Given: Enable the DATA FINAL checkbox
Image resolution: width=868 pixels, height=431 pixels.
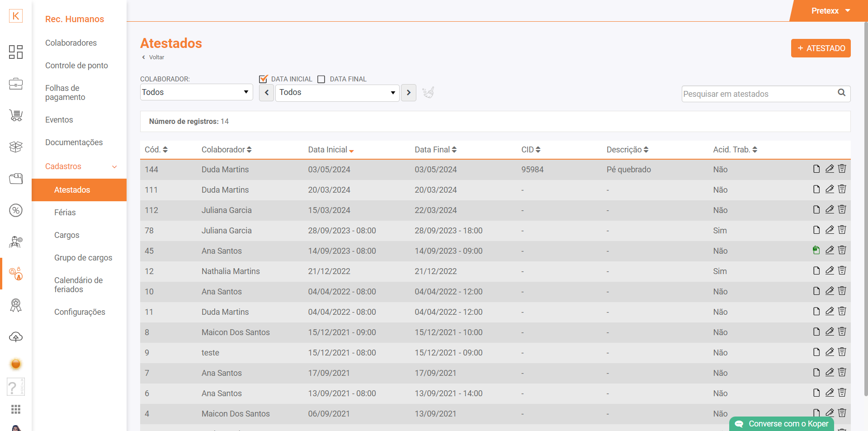Looking at the screenshot, I should pyautogui.click(x=321, y=79).
